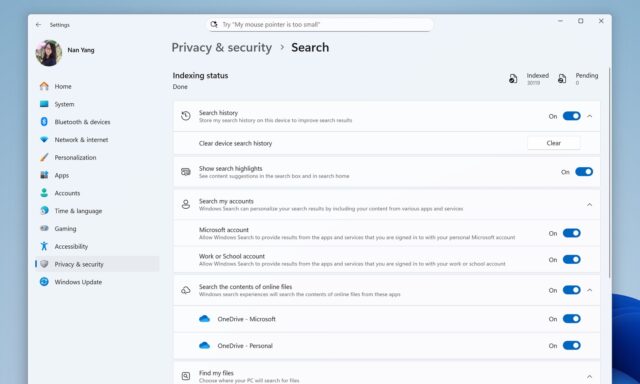Click the Network wifi icon in sidebar
Image resolution: width=640 pixels, height=384 pixels.
coord(44,140)
